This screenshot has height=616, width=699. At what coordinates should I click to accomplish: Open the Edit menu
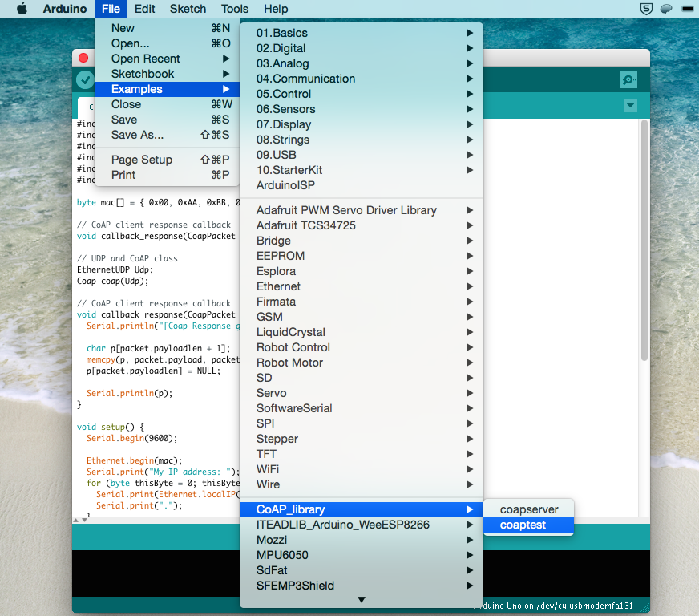click(145, 9)
